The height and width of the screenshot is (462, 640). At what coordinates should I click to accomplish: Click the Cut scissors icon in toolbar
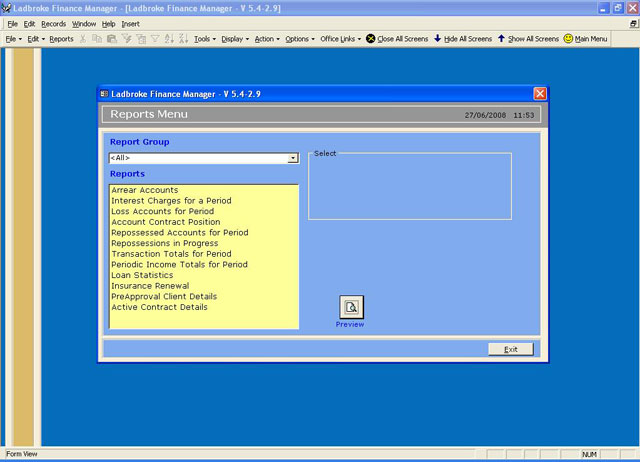pos(83,39)
